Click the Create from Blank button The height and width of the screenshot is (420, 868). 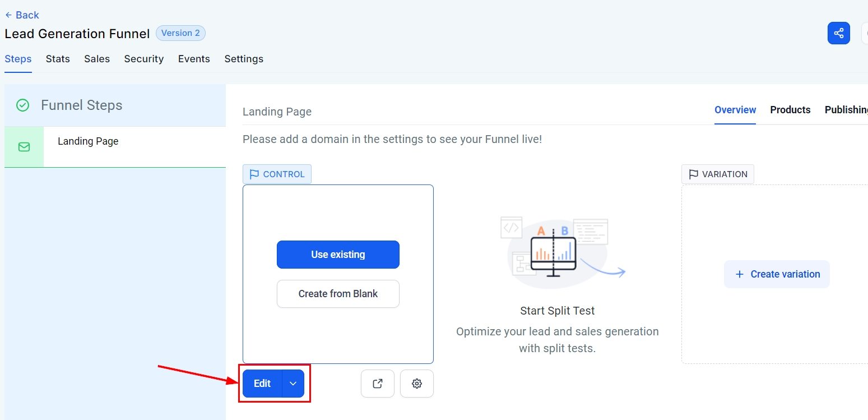[338, 294]
